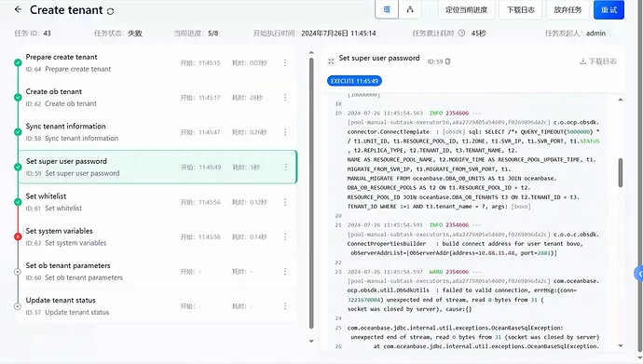
Task: Click pending circle of Update tenant status
Action: click(18, 306)
